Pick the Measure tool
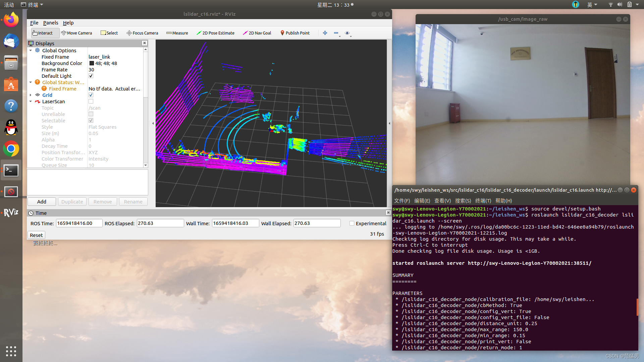 (177, 33)
